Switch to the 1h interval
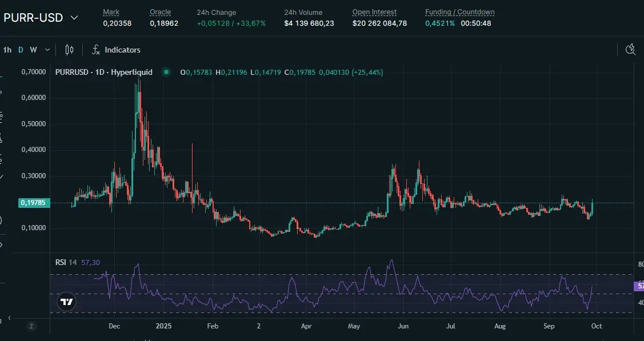The height and width of the screenshot is (341, 644). click(x=7, y=50)
